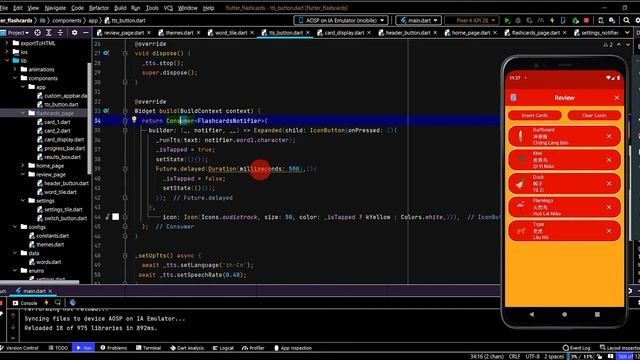Image resolution: width=640 pixels, height=360 pixels.
Task: Switch to card_display.dart editor tab
Action: [x=344, y=33]
